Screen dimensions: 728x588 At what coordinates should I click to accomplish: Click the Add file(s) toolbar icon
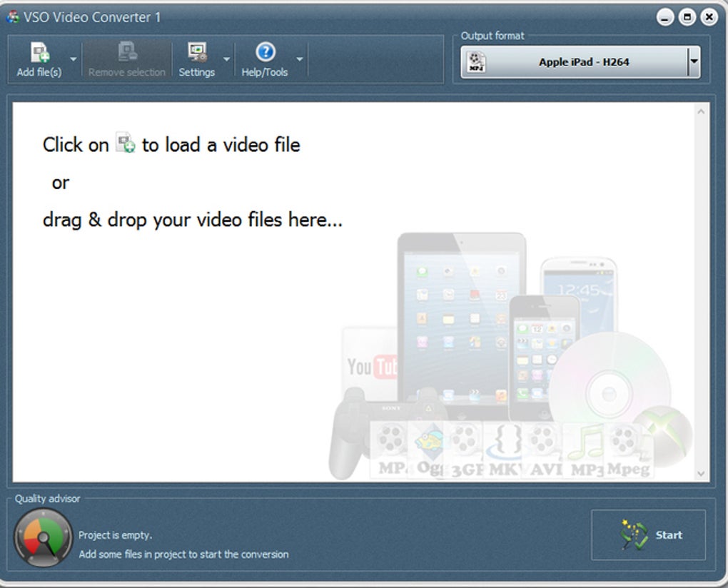tap(40, 52)
